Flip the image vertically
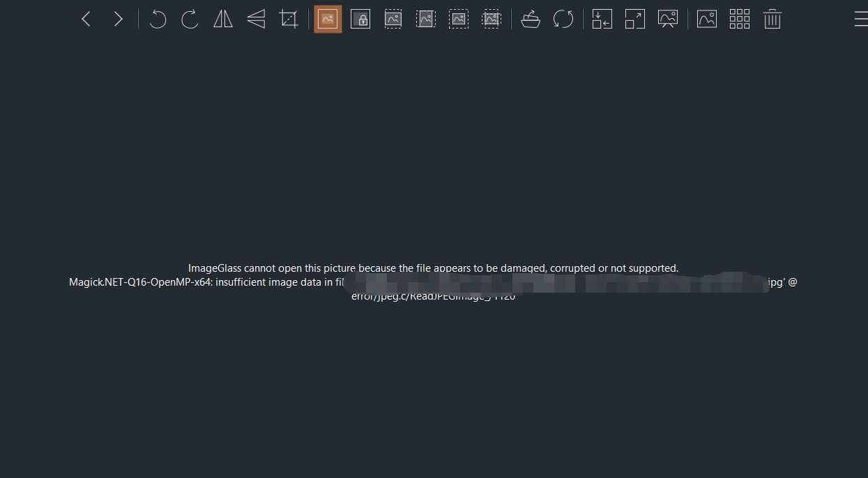The width and height of the screenshot is (868, 478). [255, 19]
